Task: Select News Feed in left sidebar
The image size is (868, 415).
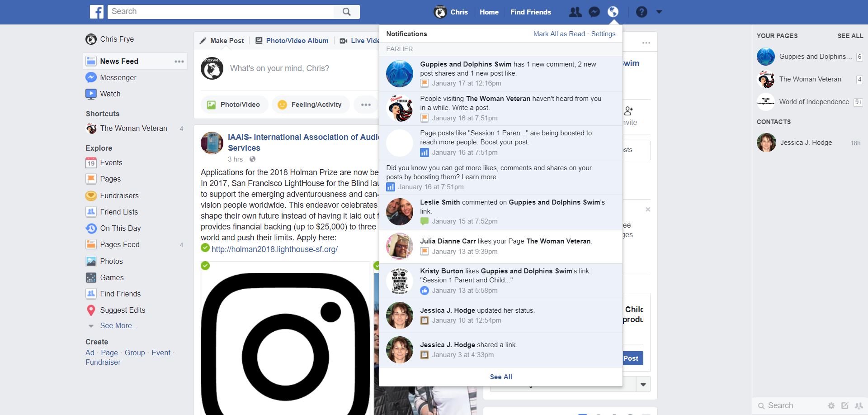Action: (x=135, y=61)
